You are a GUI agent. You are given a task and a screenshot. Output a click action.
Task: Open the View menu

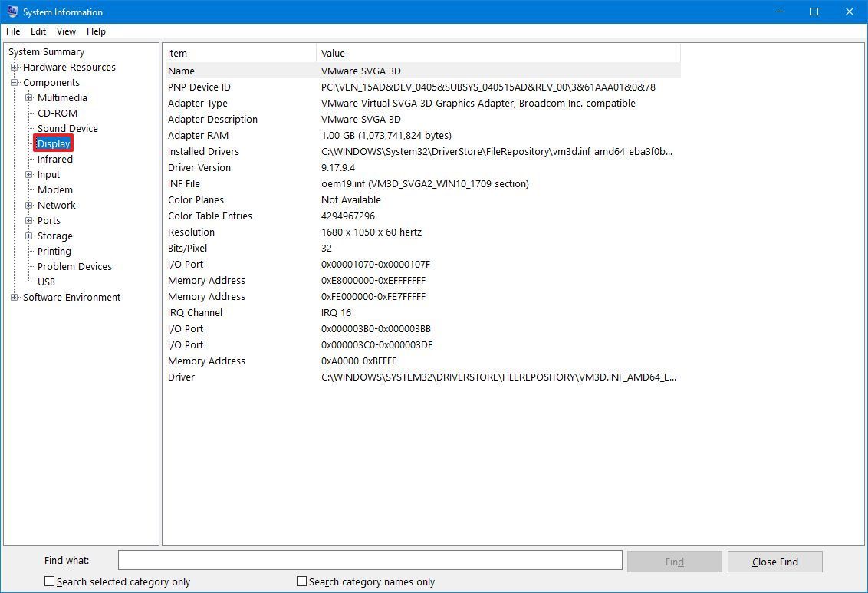click(66, 31)
